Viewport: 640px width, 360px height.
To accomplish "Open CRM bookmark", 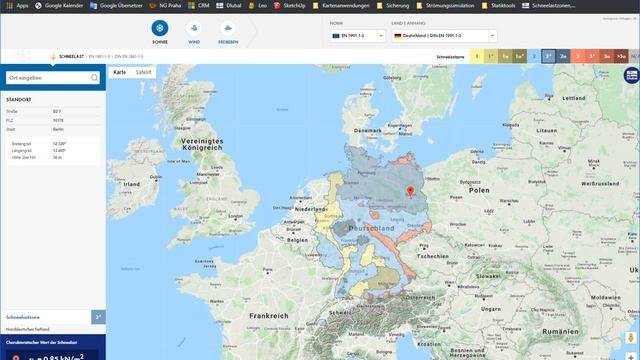I will point(199,6).
